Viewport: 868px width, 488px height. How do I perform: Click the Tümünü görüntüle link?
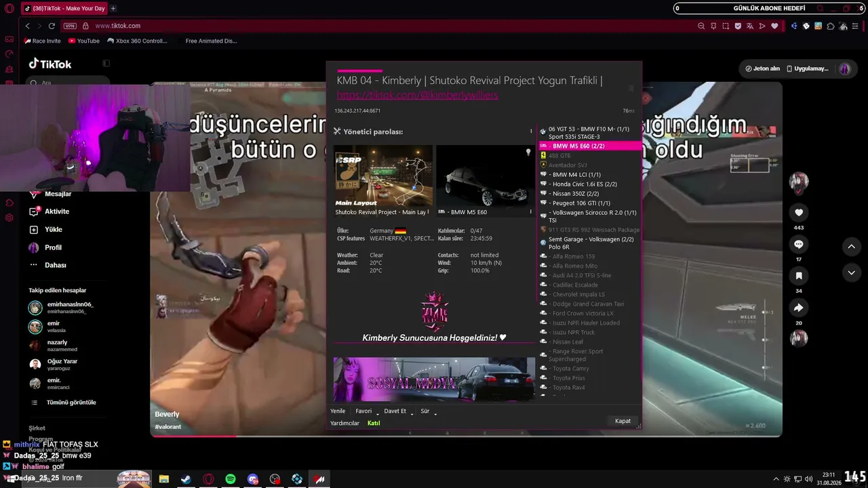64,403
